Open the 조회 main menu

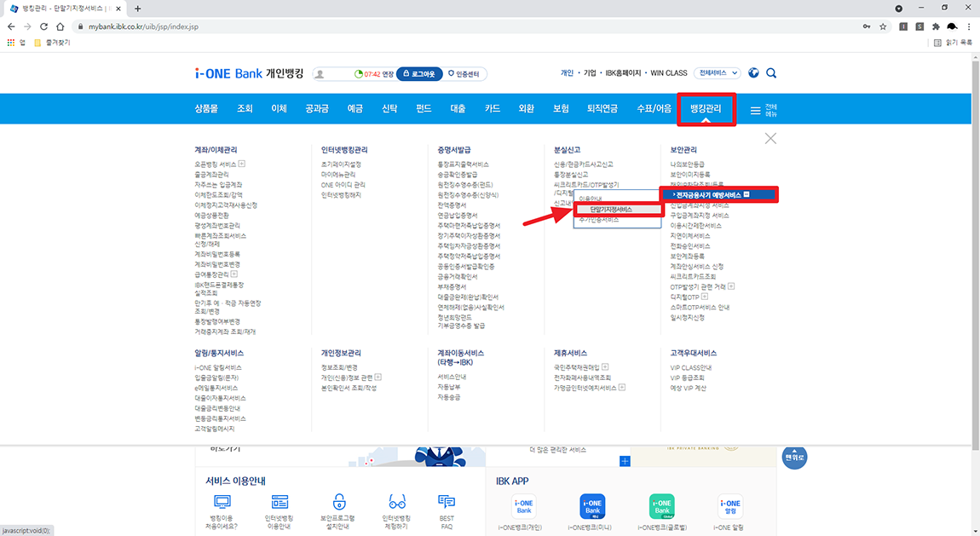[x=245, y=109]
